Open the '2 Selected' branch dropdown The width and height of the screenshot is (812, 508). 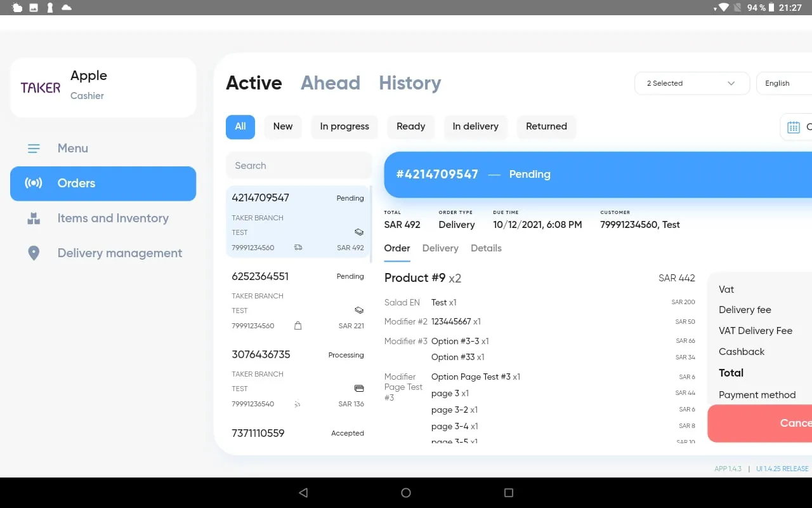click(x=692, y=83)
